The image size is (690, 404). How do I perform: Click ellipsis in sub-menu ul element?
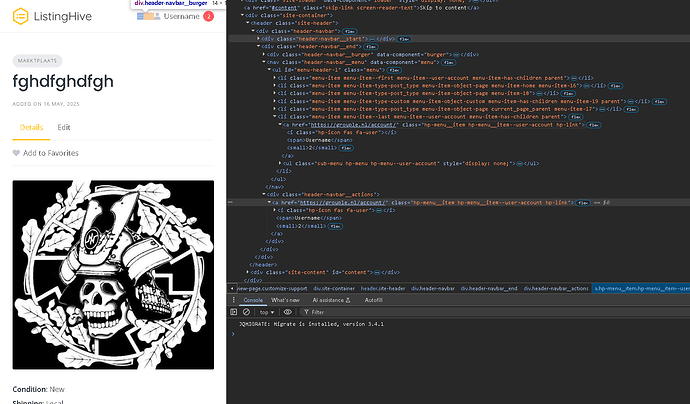[x=519, y=163]
